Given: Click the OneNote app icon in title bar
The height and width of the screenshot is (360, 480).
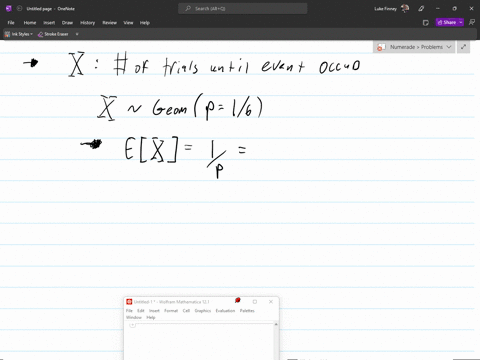Looking at the screenshot, I should (x=9, y=9).
